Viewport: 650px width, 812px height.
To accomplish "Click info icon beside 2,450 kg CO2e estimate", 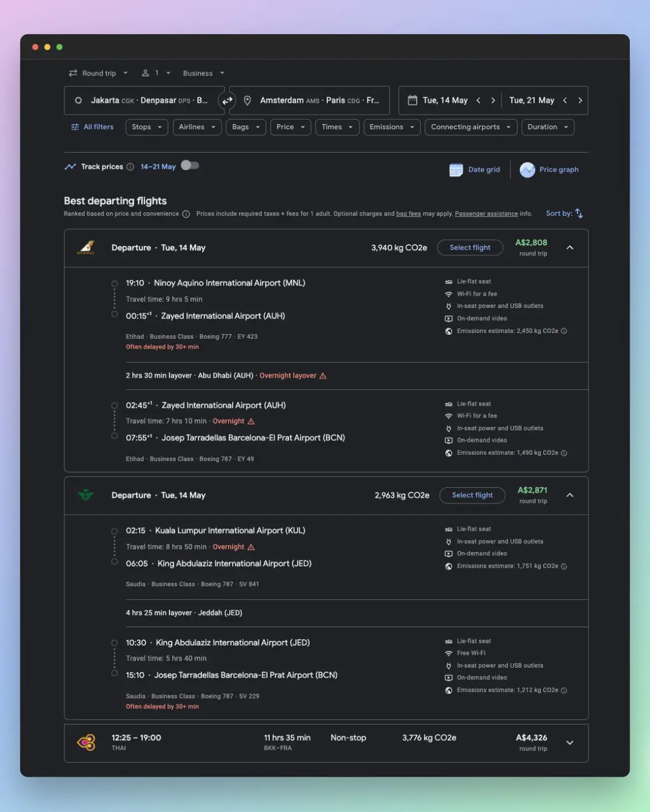I will pyautogui.click(x=564, y=331).
